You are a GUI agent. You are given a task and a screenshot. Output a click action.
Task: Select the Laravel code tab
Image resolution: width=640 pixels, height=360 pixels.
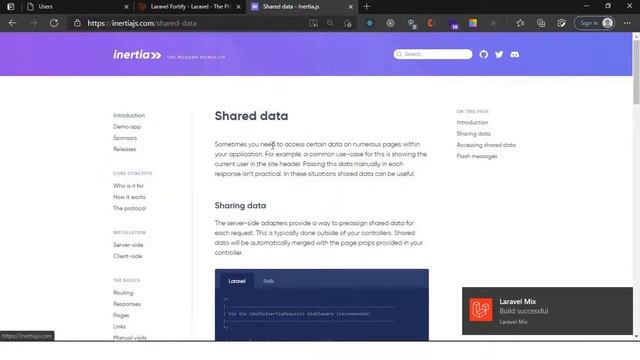click(237, 281)
